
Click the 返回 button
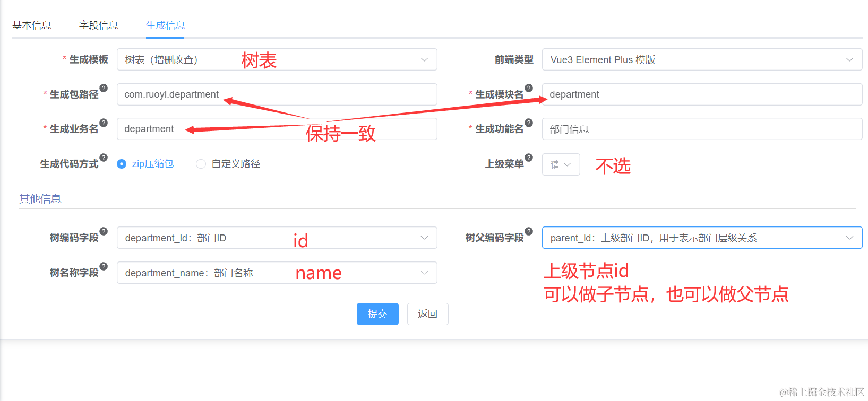coord(427,314)
